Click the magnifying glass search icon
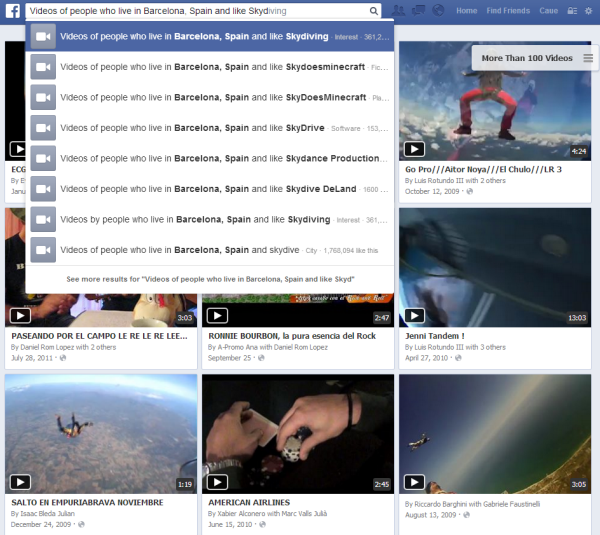The width and height of the screenshot is (600, 535). point(373,11)
